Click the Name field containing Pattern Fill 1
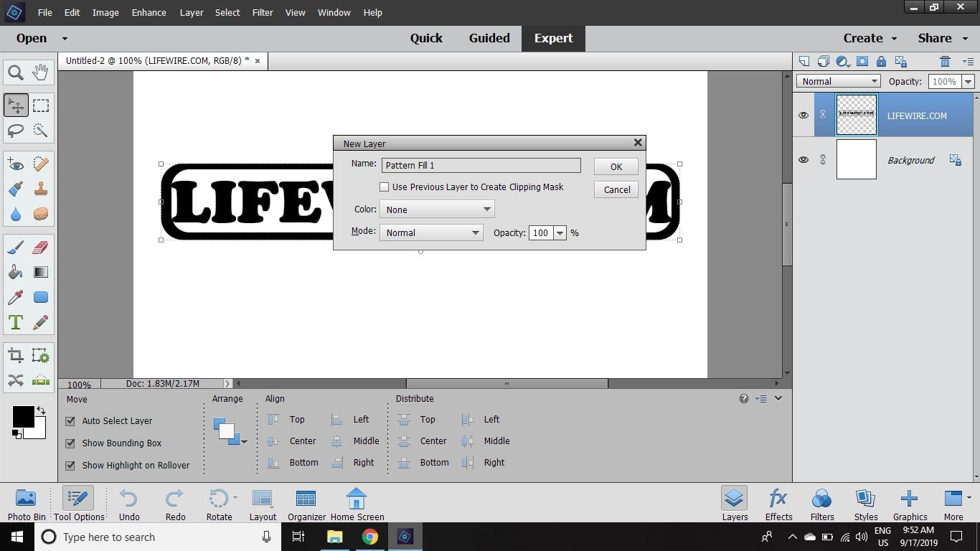 (x=481, y=165)
